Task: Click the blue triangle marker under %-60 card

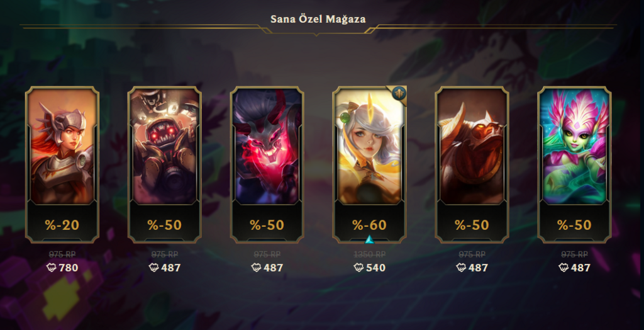Action: pos(369,239)
